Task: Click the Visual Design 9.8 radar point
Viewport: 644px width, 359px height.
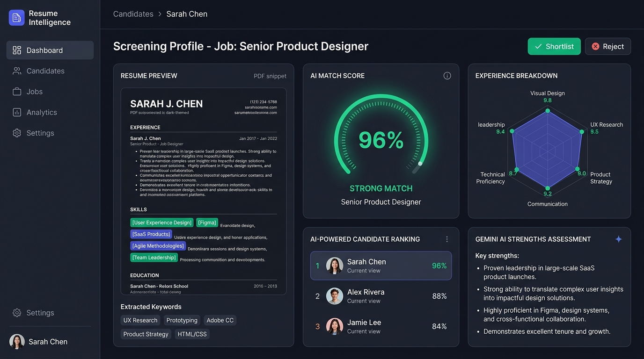Action: tap(548, 111)
